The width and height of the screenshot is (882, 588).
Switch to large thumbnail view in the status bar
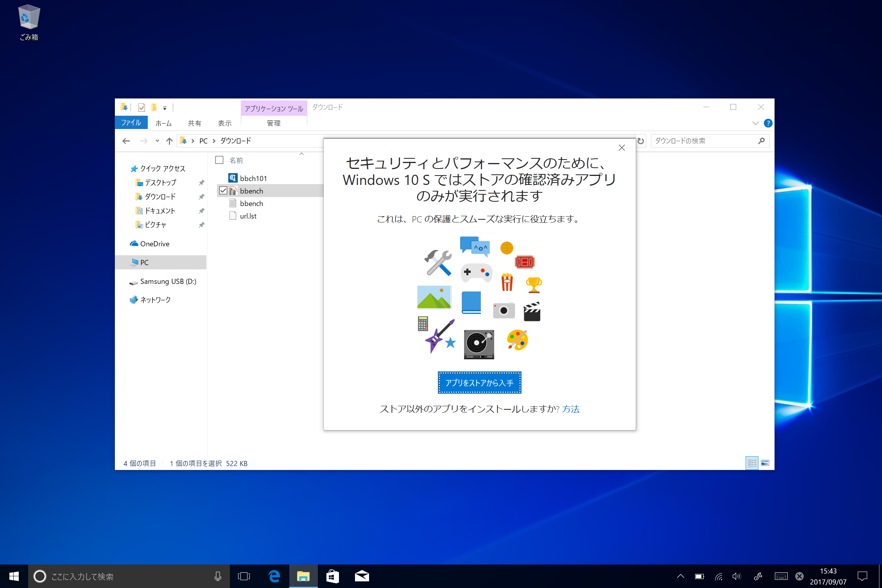click(x=765, y=463)
